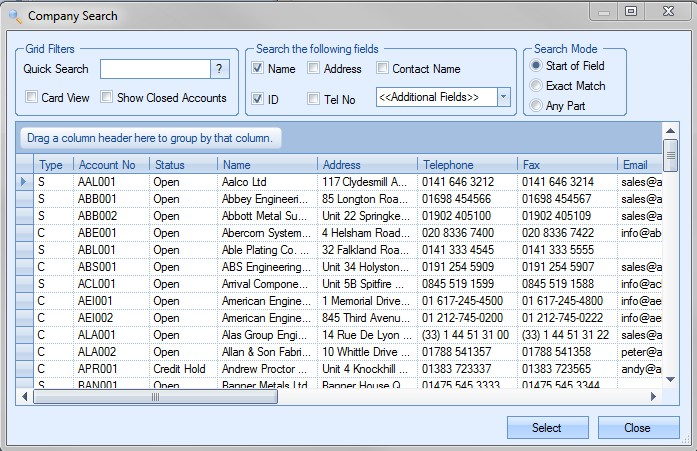
Task: Click the horizontal scrollbar left arrow
Action: click(x=24, y=397)
